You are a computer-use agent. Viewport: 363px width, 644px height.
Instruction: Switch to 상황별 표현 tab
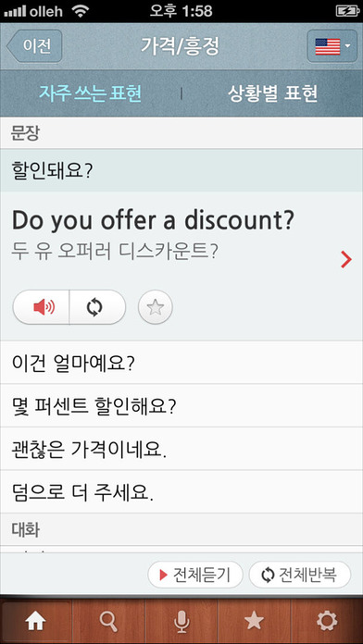click(272, 93)
